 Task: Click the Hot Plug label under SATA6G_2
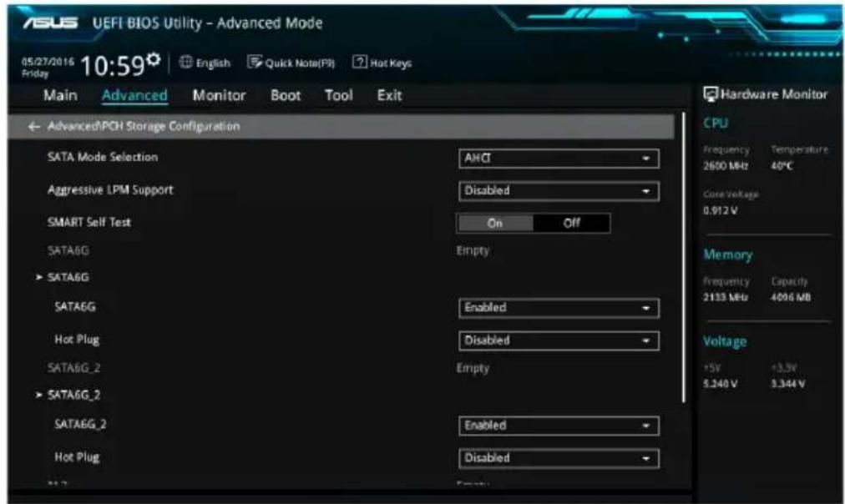(77, 457)
